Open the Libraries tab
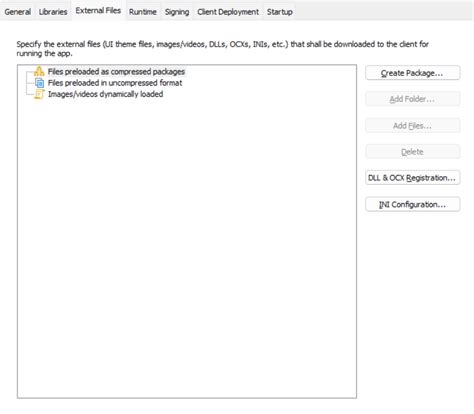This screenshot has width=474, height=414. click(x=53, y=12)
